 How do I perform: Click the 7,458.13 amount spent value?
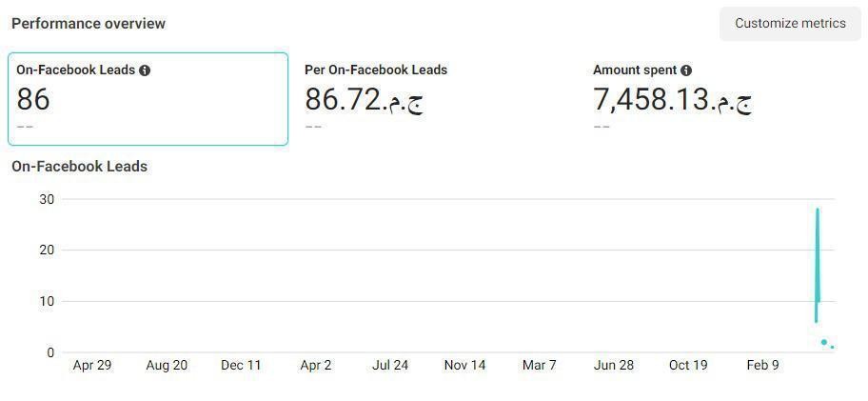click(x=673, y=100)
